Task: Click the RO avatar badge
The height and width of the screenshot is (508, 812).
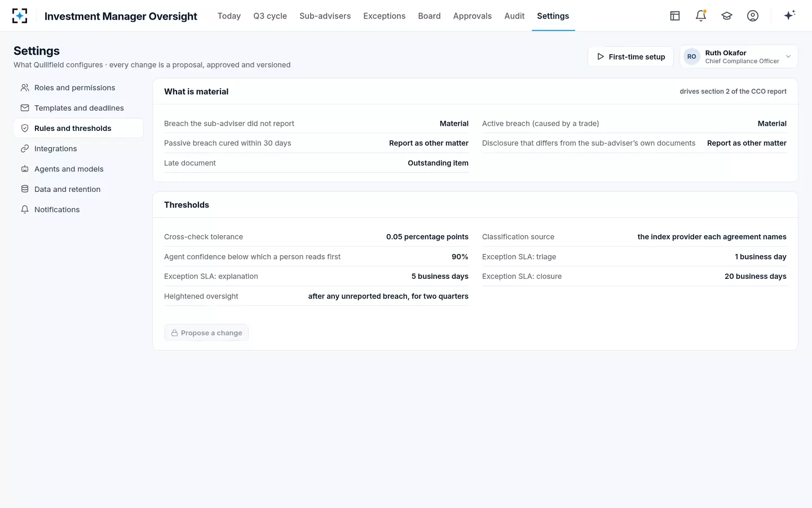Action: tap(692, 56)
